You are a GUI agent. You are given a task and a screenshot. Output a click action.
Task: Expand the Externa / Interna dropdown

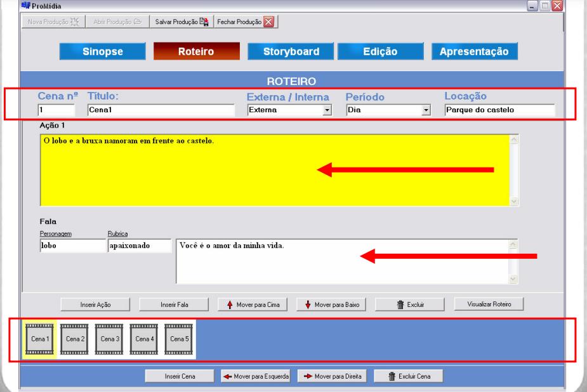coord(327,110)
